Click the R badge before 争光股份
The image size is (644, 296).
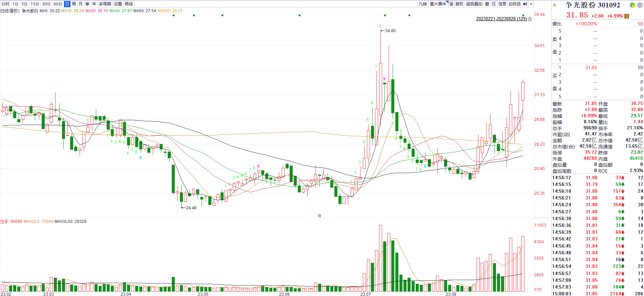pyautogui.click(x=555, y=5)
